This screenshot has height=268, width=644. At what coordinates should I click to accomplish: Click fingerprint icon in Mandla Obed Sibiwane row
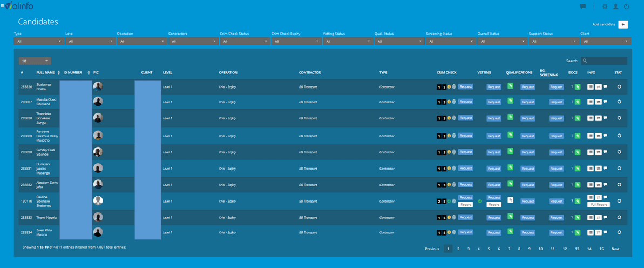(454, 102)
